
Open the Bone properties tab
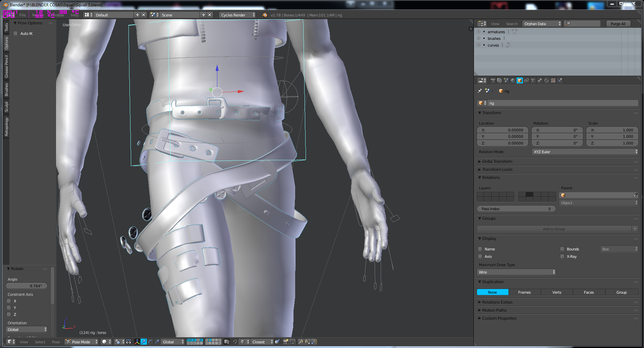point(540,80)
